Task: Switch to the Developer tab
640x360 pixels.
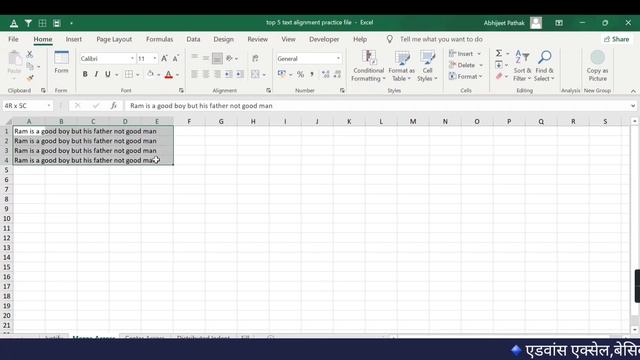Action: 324,39
